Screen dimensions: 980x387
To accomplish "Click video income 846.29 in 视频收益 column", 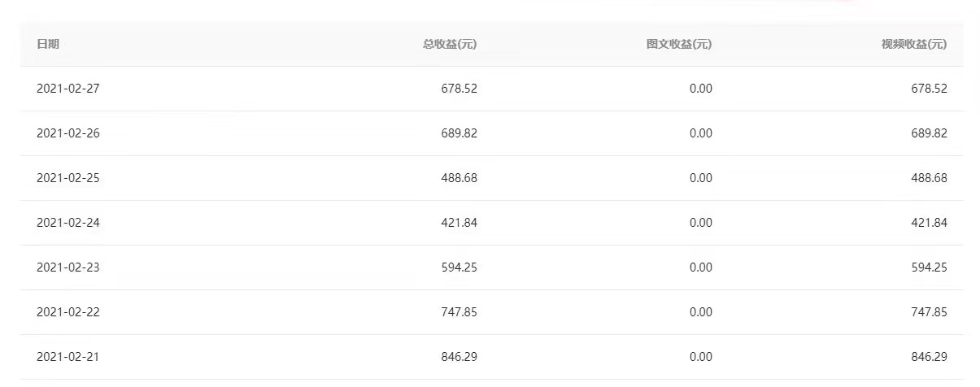I will click(x=929, y=357).
